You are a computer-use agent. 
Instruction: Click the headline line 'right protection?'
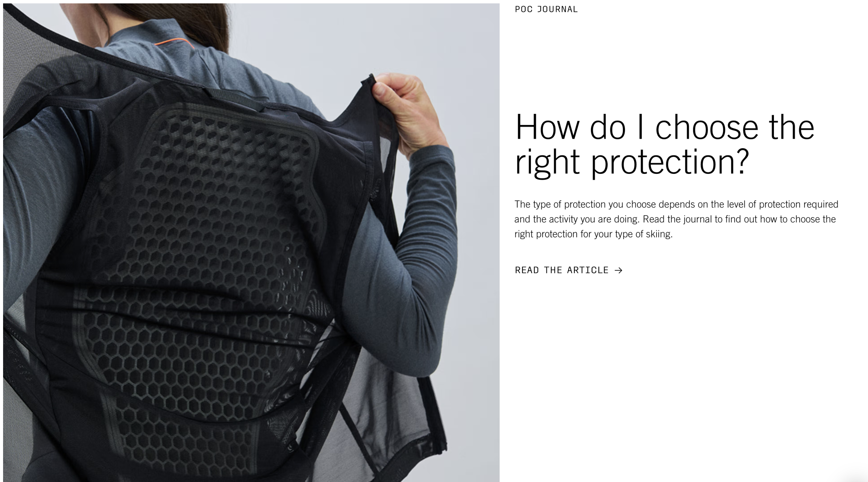point(632,162)
